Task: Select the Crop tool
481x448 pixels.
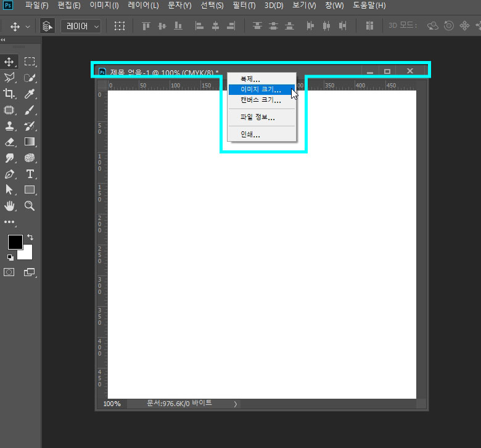Action: [x=9, y=94]
